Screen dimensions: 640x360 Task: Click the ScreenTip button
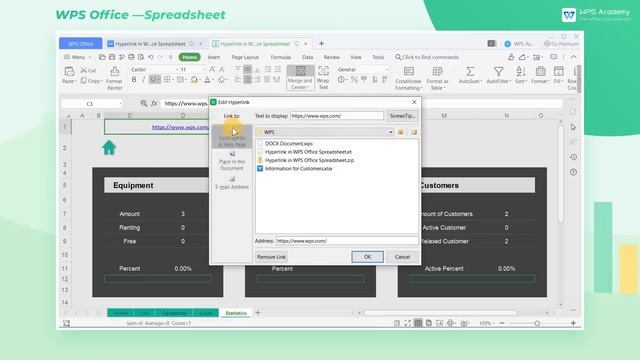pos(402,116)
